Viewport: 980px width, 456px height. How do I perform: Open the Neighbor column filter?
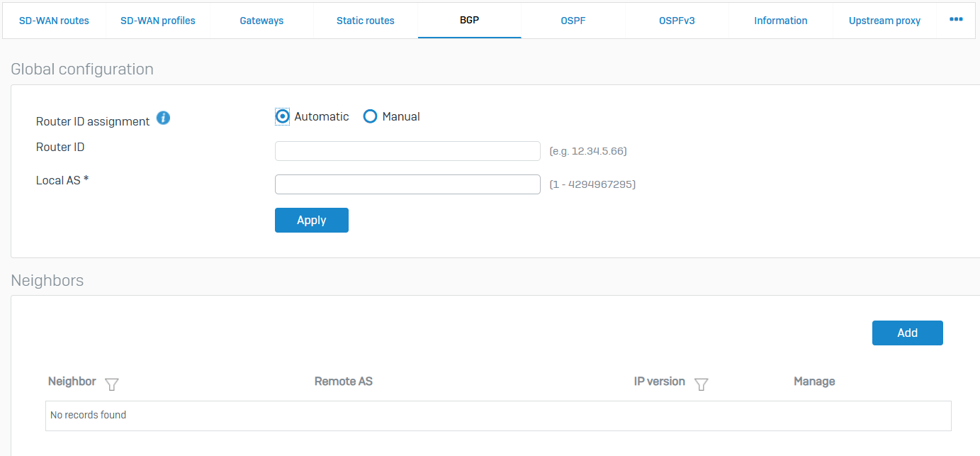[x=111, y=384]
